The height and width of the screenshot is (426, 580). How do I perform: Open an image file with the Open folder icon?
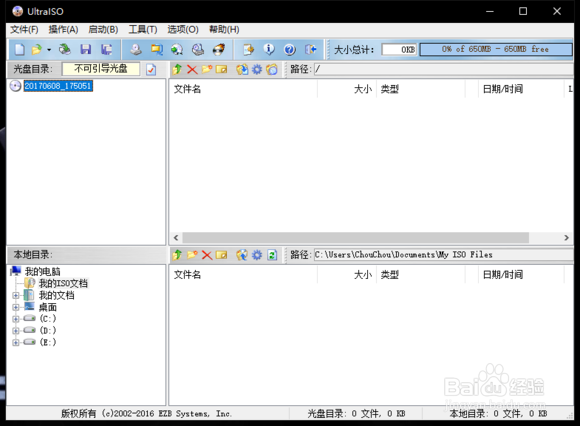coord(37,49)
